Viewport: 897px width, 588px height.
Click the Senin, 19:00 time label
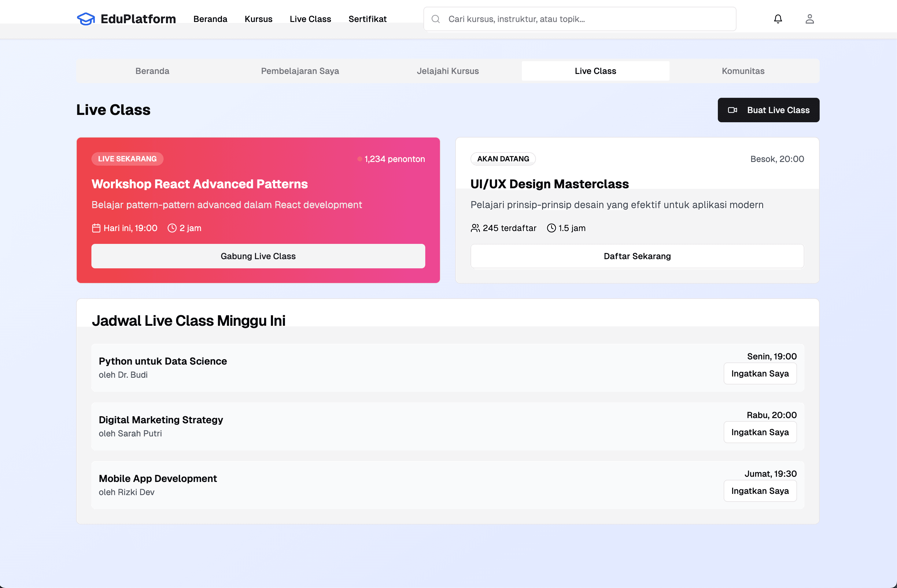772,356
